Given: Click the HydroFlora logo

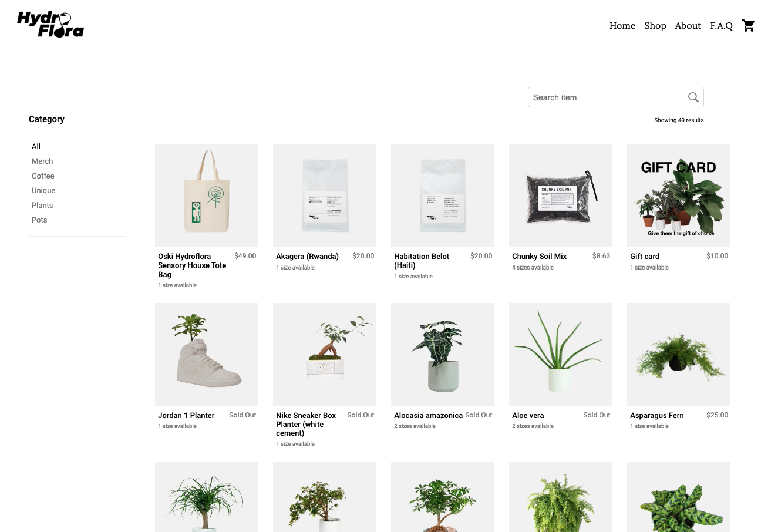Looking at the screenshot, I should pos(50,25).
